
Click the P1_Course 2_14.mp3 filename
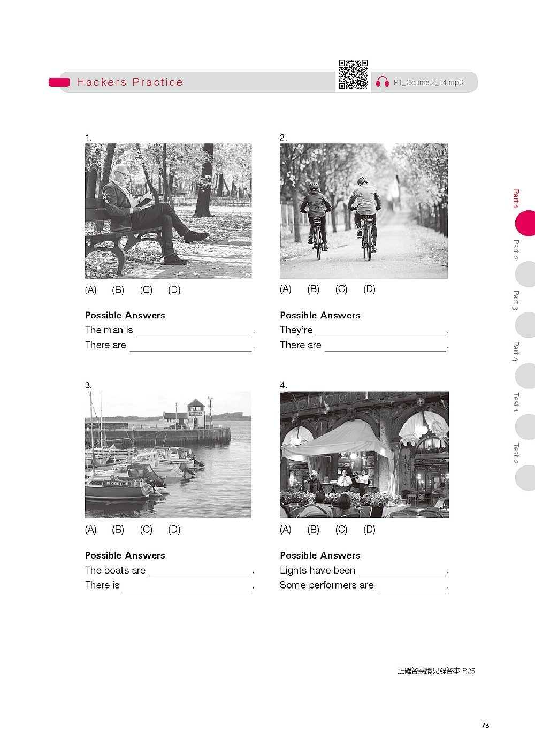(x=428, y=82)
